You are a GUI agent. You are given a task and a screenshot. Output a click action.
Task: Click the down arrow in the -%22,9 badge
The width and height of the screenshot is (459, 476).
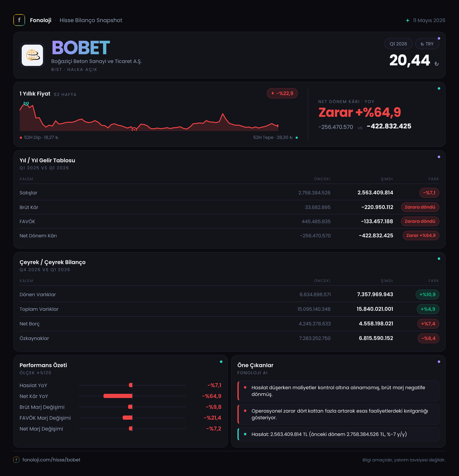click(272, 93)
